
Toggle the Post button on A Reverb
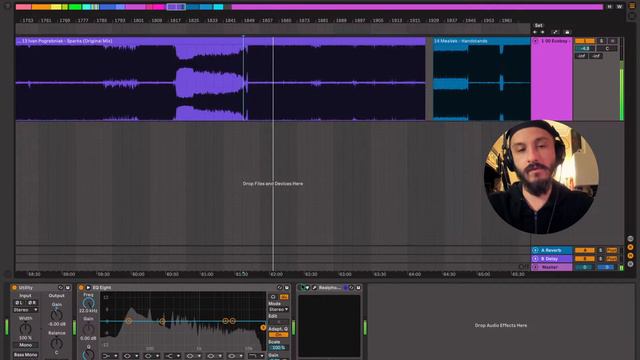point(611,250)
